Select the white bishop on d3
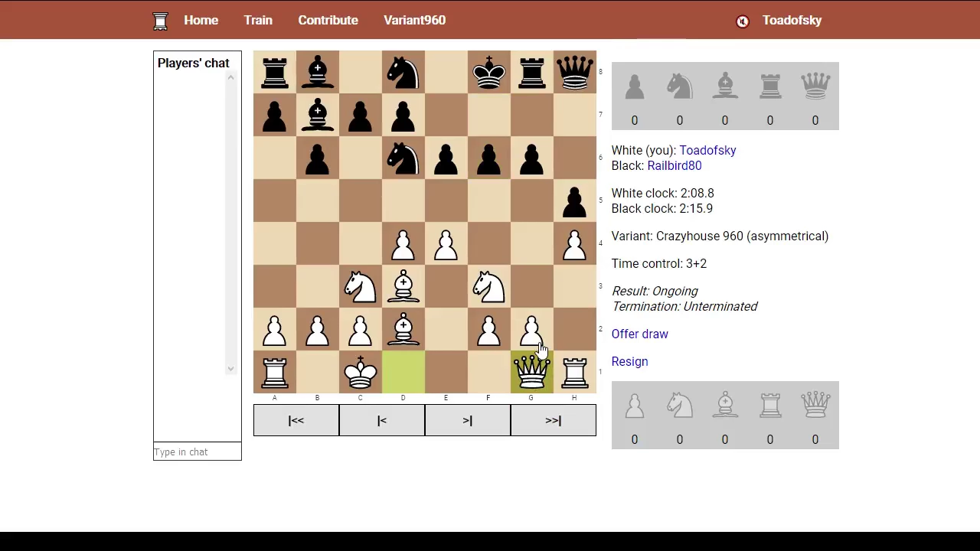The height and width of the screenshot is (551, 980). pos(403,286)
